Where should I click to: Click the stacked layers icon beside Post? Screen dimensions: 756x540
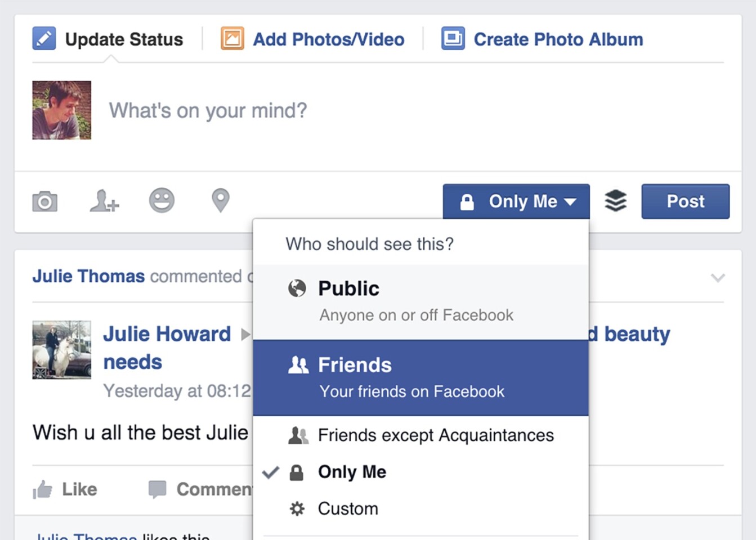tap(615, 201)
